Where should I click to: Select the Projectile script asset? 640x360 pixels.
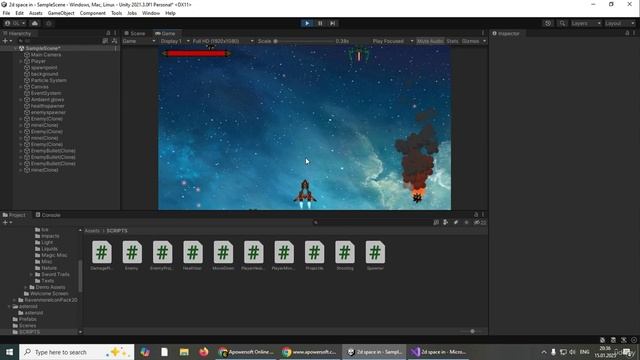314,256
